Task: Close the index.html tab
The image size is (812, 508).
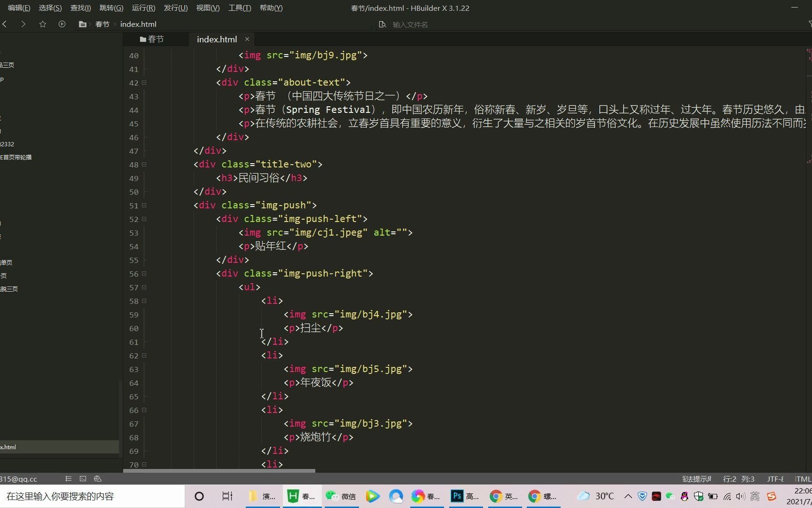Action: (x=247, y=39)
